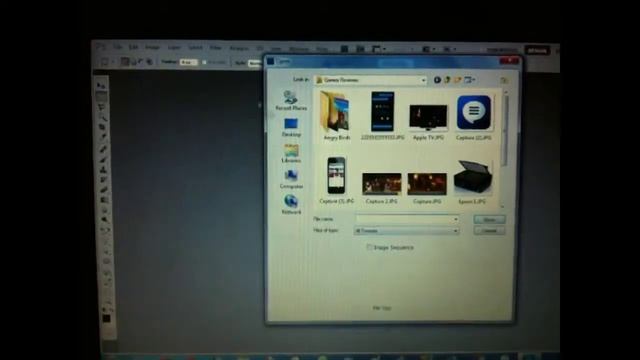Select the Lasso tool
The width and height of the screenshot is (640, 360).
(101, 107)
